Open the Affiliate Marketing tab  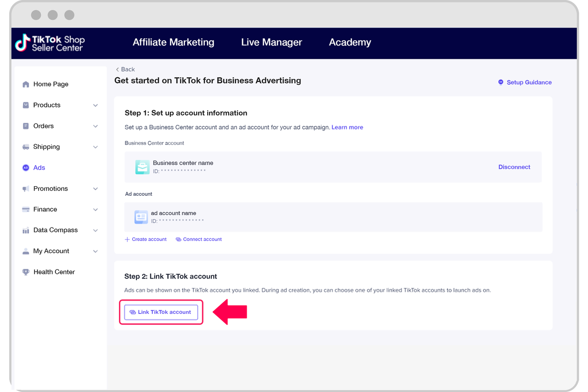tap(173, 42)
